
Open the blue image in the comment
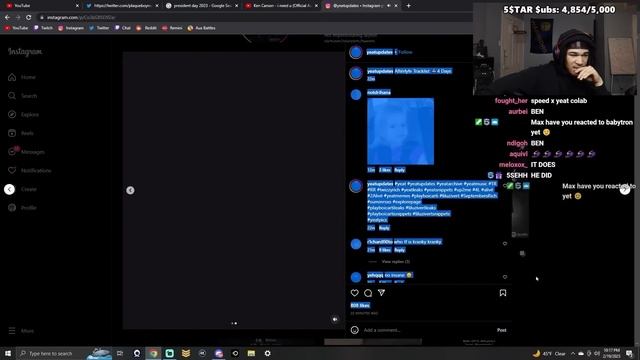tap(400, 131)
